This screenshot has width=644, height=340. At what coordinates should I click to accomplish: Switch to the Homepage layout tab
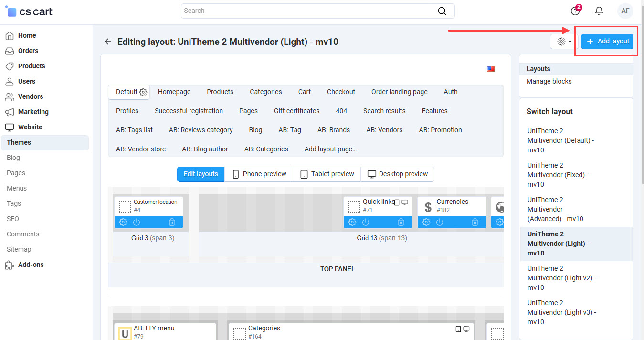point(174,92)
